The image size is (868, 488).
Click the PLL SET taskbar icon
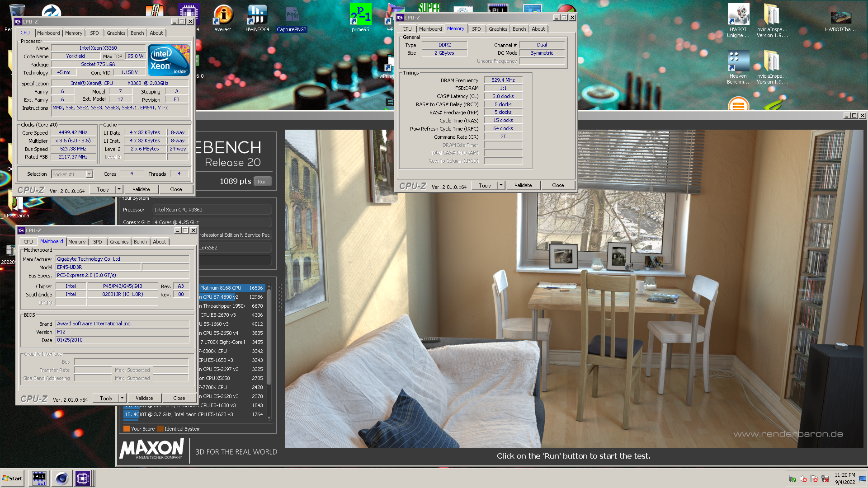[39, 479]
